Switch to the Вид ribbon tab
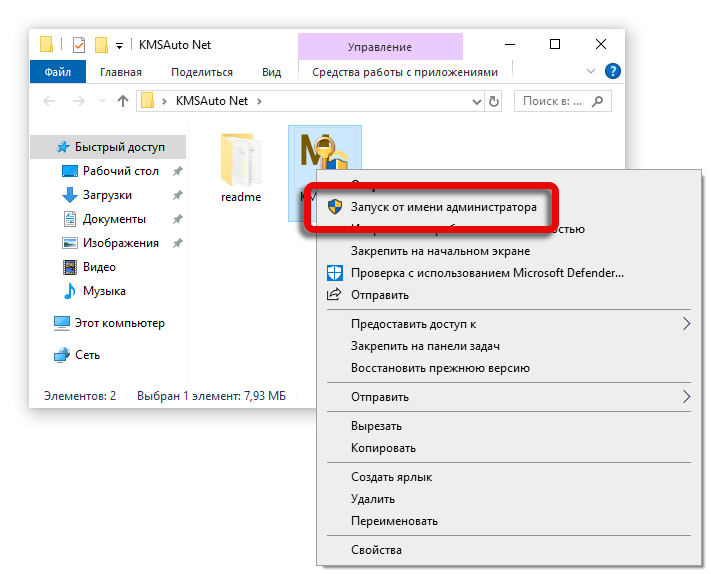 click(272, 72)
